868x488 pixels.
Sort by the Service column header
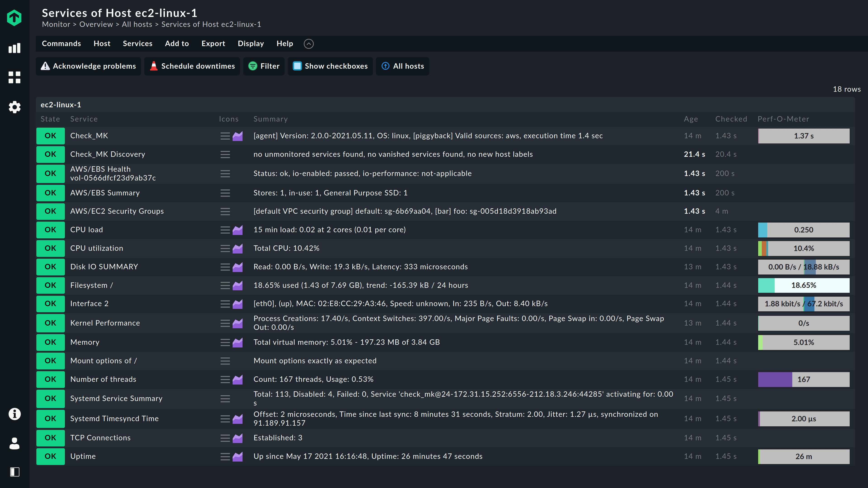click(84, 119)
